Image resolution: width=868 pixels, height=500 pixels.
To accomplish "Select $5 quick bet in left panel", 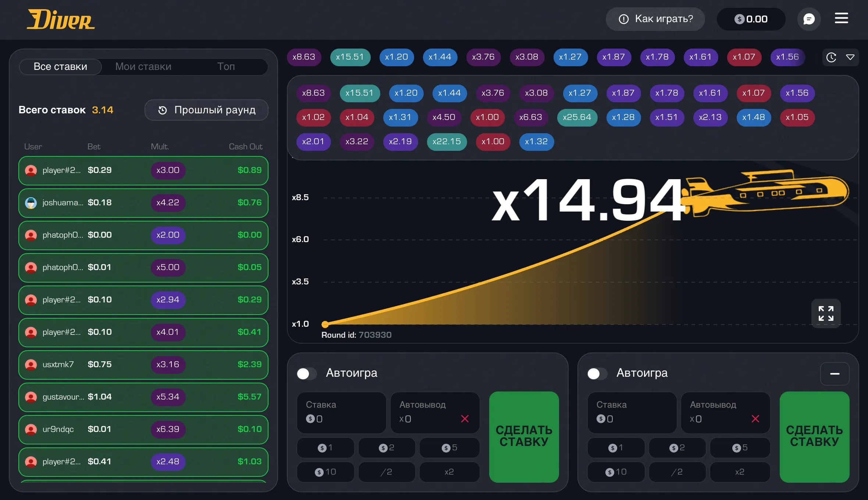I will point(449,448).
